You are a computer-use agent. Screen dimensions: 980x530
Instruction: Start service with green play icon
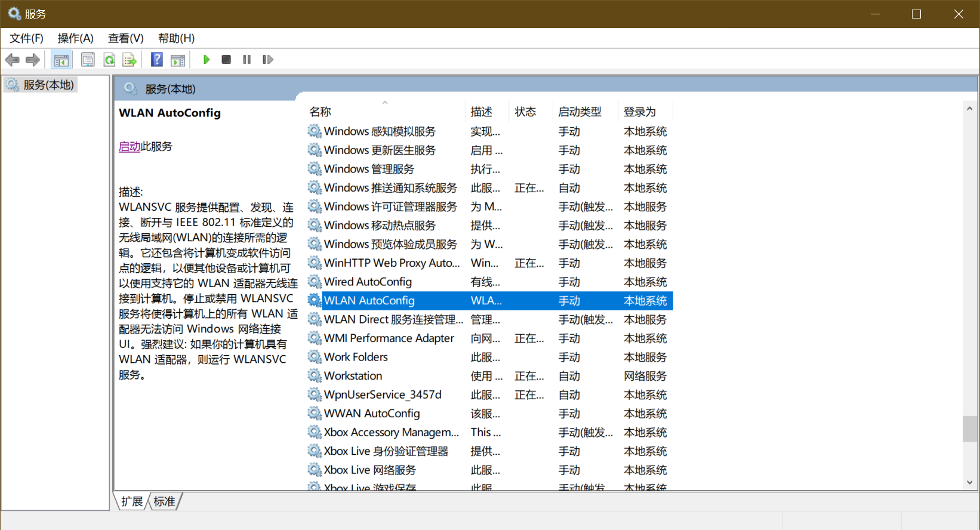pos(207,60)
